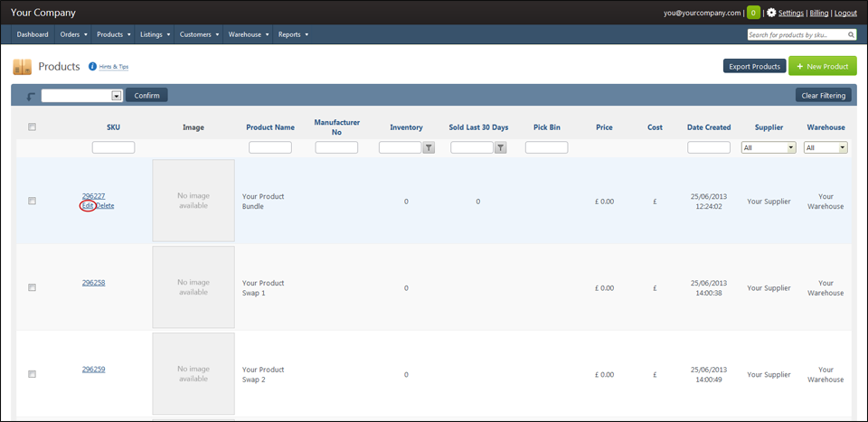Click Edit for SKU 296227
Screen dimensions: 868x422
click(88, 206)
